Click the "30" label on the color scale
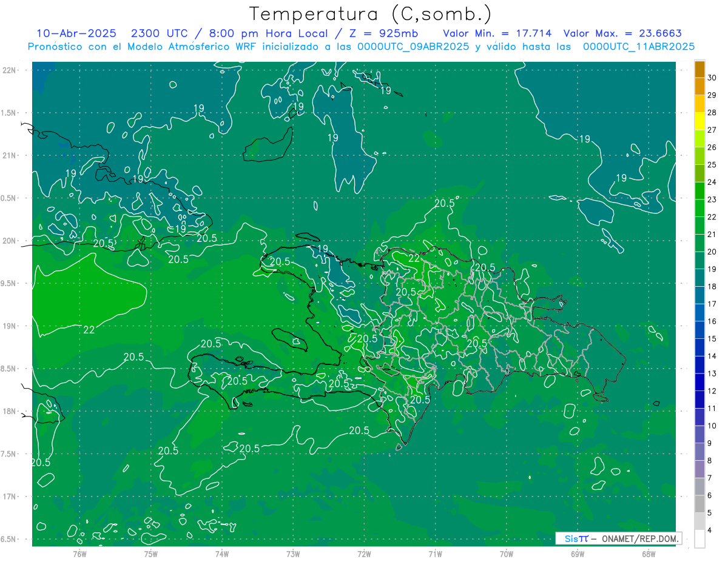The image size is (728, 562). coord(712,78)
